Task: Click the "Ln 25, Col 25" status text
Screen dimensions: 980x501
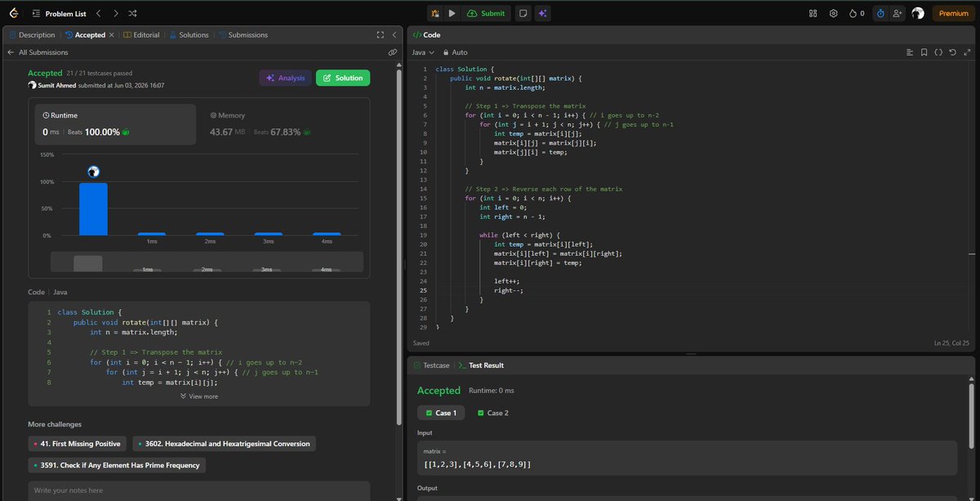Action: pyautogui.click(x=952, y=343)
